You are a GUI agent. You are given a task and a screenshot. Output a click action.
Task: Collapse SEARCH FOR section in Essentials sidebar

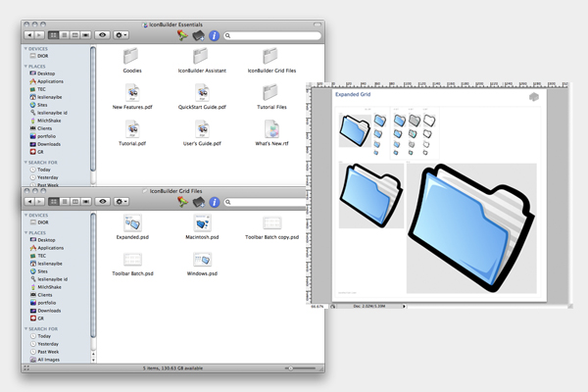pyautogui.click(x=25, y=163)
